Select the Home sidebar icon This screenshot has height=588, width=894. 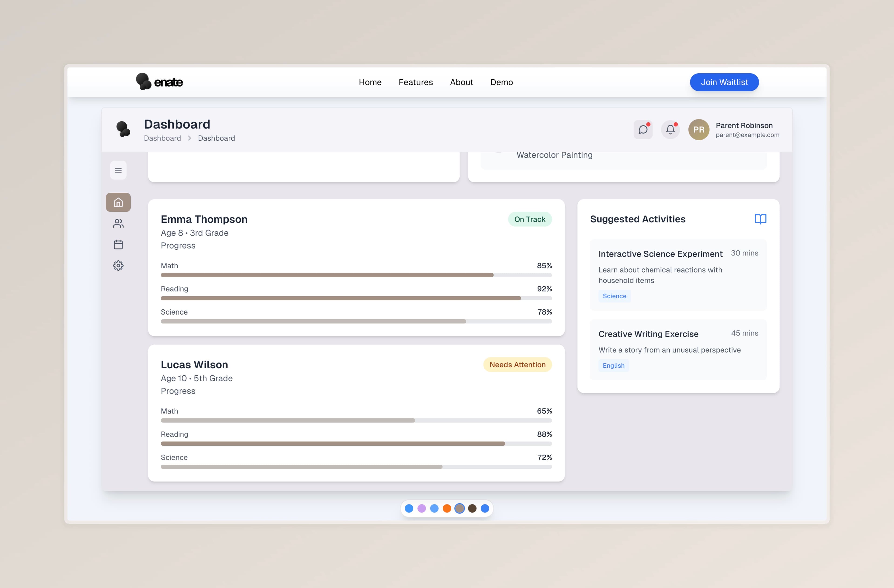pyautogui.click(x=118, y=202)
